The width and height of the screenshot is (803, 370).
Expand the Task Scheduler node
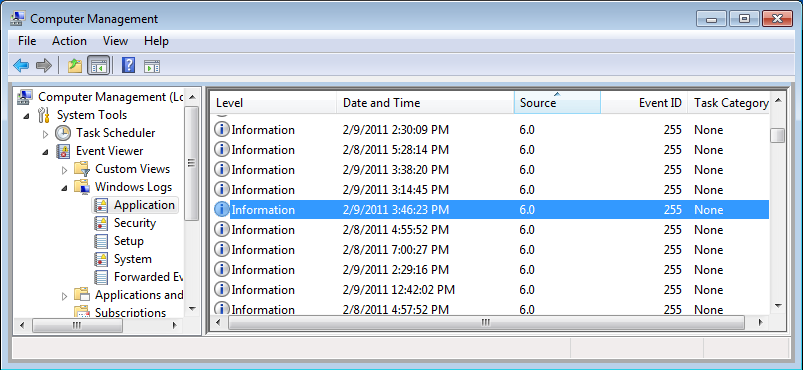pyautogui.click(x=46, y=133)
